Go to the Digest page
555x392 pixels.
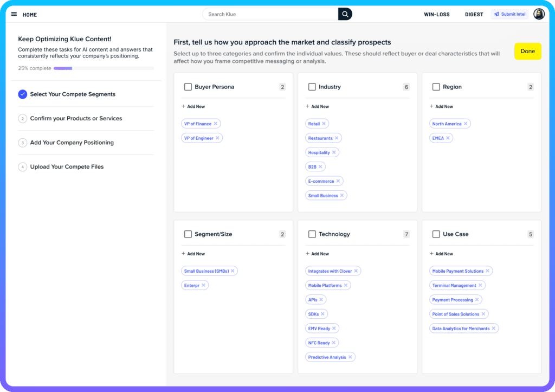pos(474,15)
